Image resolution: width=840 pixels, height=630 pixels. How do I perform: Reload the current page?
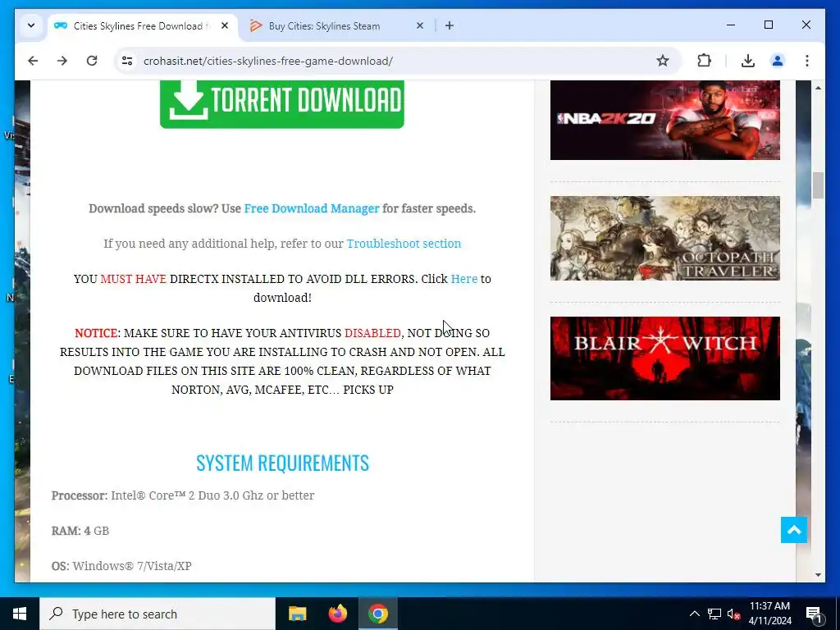pos(92,61)
